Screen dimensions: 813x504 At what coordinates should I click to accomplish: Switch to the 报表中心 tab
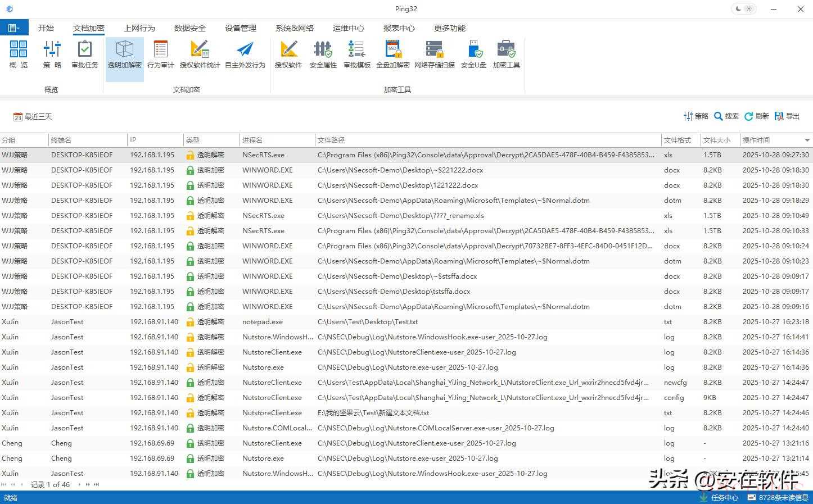click(x=399, y=28)
